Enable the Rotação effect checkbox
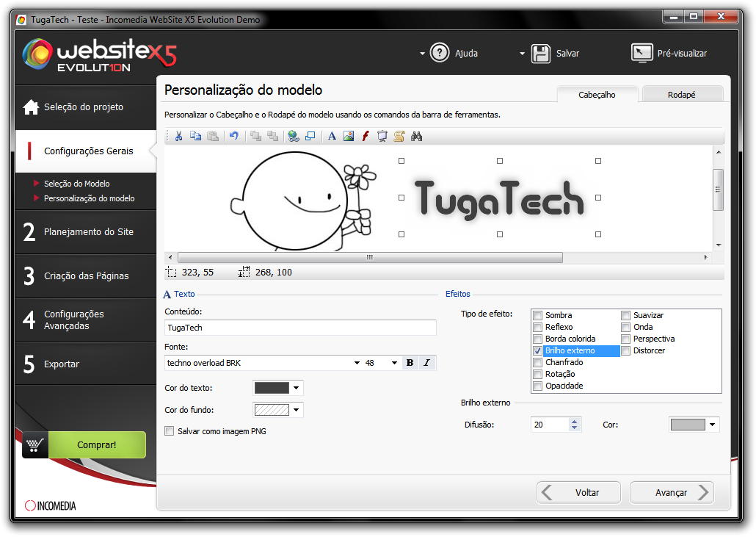Image resolution: width=756 pixels, height=537 pixels. tap(537, 375)
